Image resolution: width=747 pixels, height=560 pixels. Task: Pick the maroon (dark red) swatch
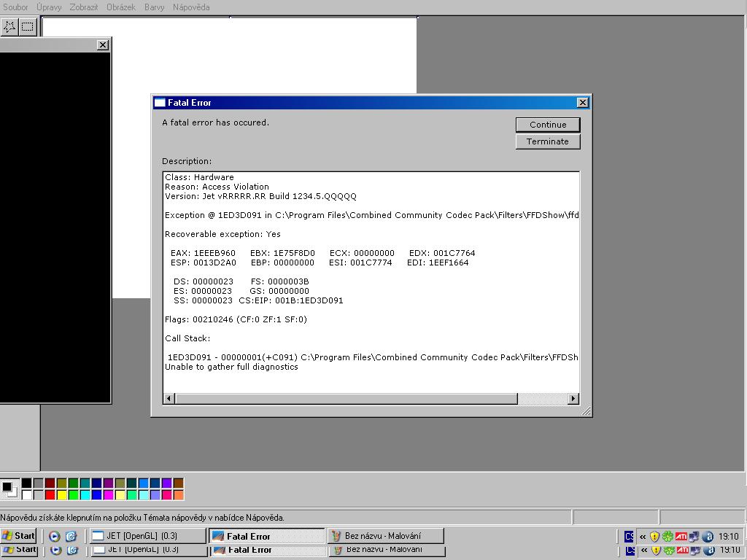coord(50,483)
